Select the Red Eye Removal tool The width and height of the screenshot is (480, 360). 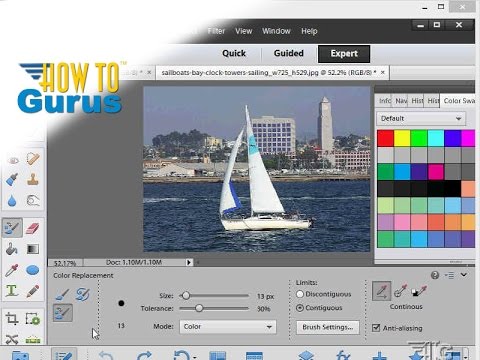coord(13,160)
